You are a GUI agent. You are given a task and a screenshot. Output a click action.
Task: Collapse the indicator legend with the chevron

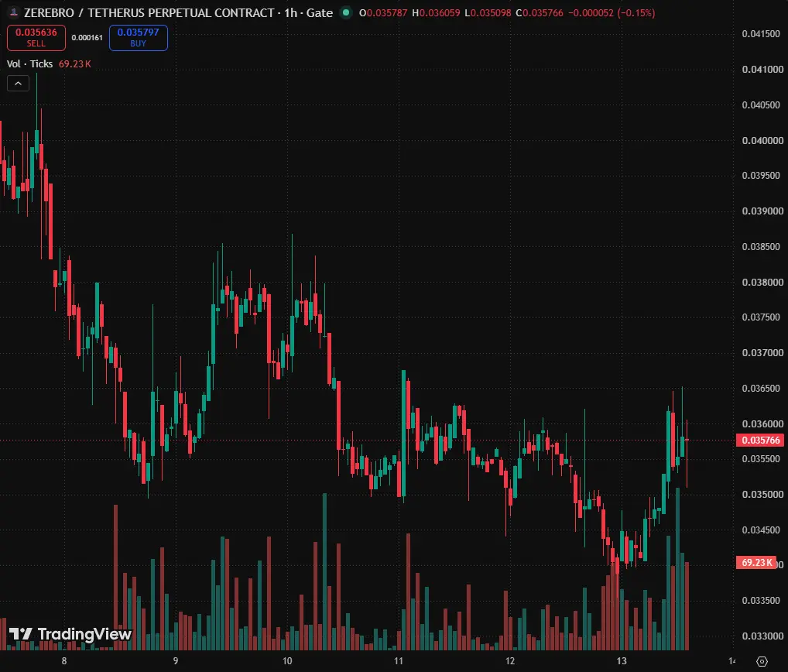[18, 84]
